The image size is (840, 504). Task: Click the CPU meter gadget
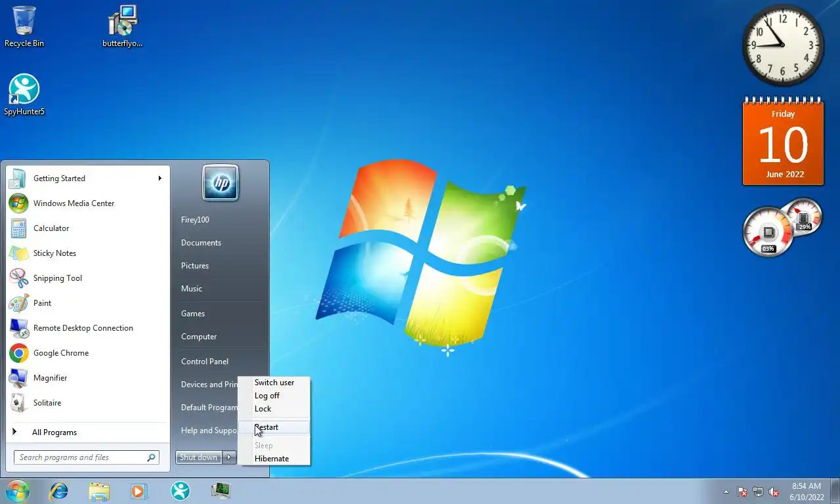[x=783, y=227]
